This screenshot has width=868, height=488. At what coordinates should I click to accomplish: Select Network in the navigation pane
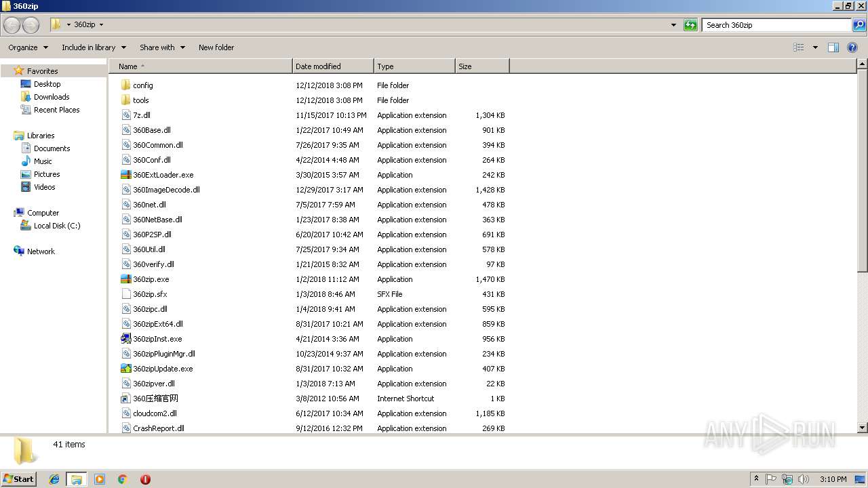pyautogui.click(x=41, y=251)
